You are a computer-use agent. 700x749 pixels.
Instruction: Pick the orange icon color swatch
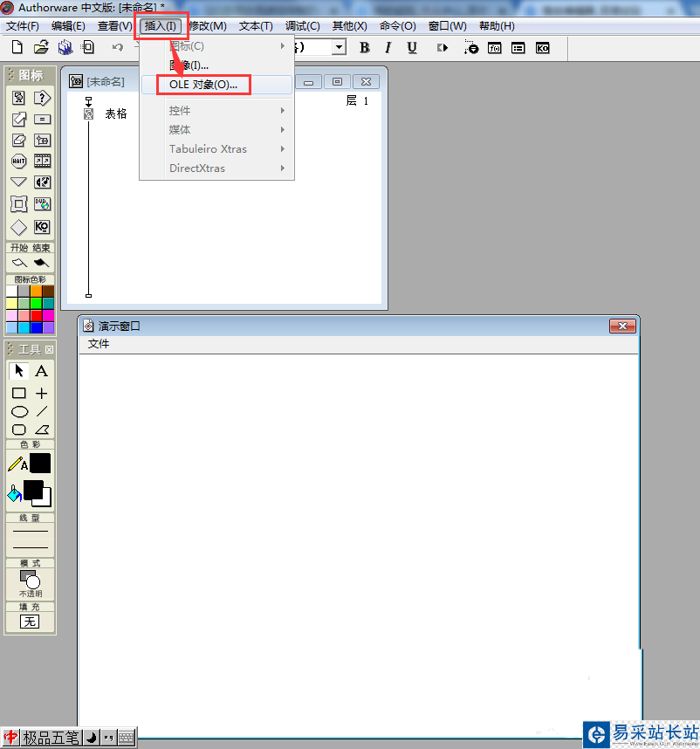(37, 292)
